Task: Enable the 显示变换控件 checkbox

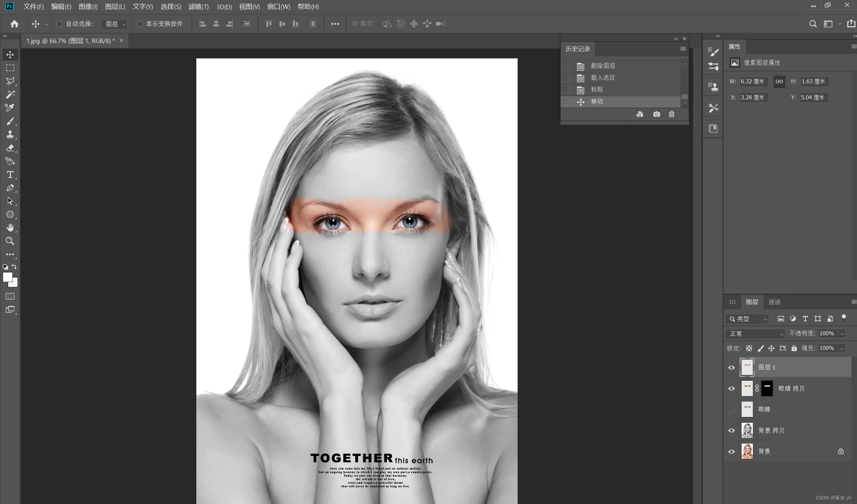Action: coord(140,24)
